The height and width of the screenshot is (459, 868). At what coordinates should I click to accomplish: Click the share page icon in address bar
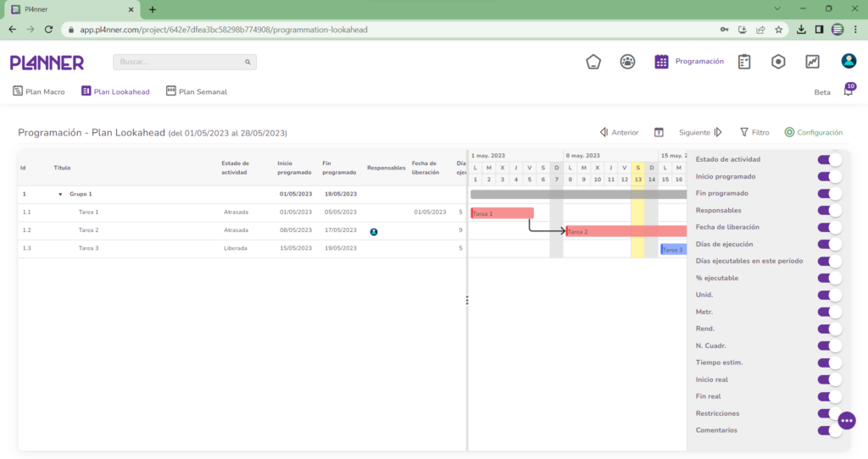pos(760,30)
